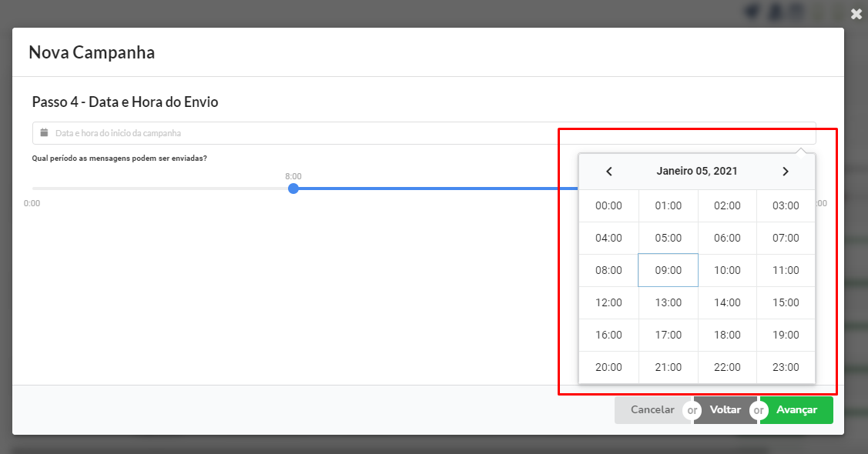This screenshot has height=454, width=868.
Task: Select the 12:00 time cell
Action: (x=608, y=302)
